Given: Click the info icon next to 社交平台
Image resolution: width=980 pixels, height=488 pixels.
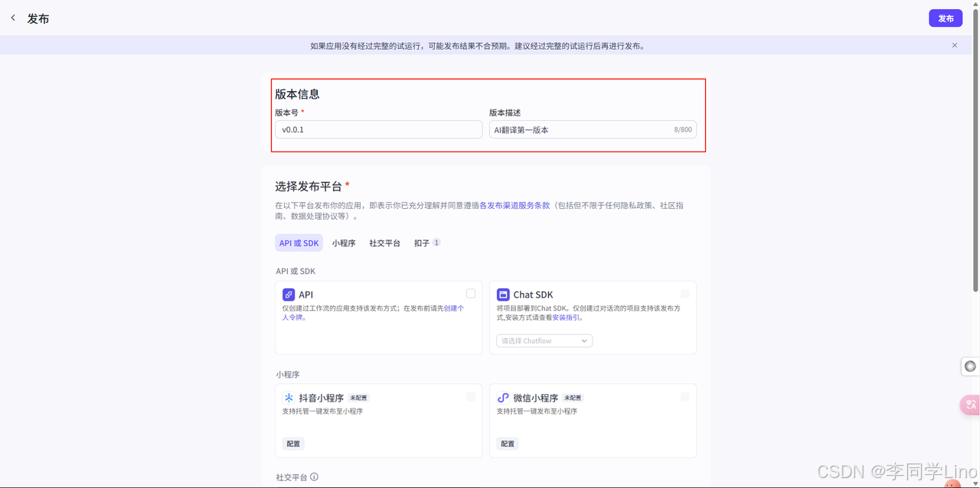Looking at the screenshot, I should click(314, 477).
